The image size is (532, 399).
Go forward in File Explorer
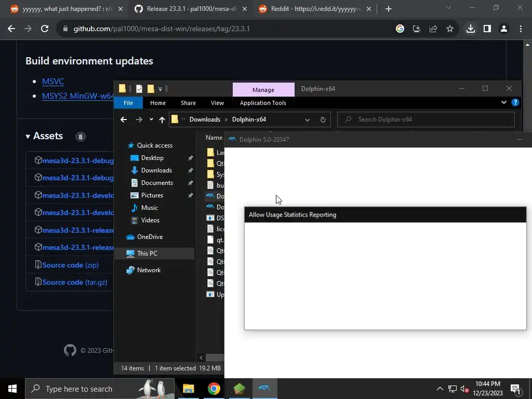pos(139,119)
